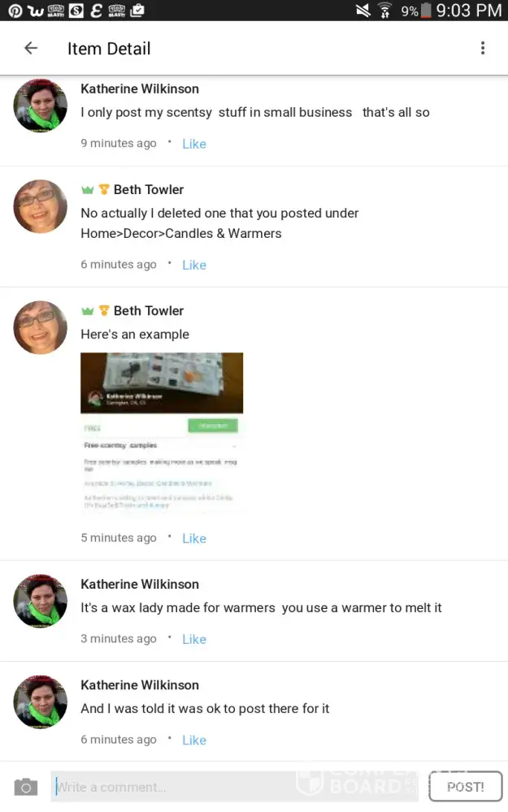Screen dimensions: 508x812
Task: Like the 'Here's an example' comment
Action: [194, 538]
